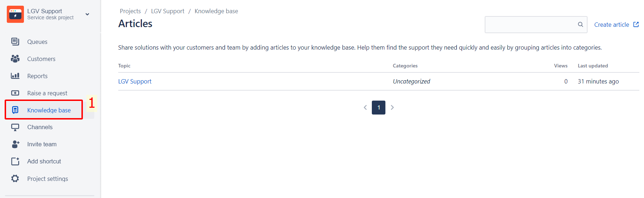Open the Queues sidebar item
Viewport: 644px width, 198px height.
point(37,42)
